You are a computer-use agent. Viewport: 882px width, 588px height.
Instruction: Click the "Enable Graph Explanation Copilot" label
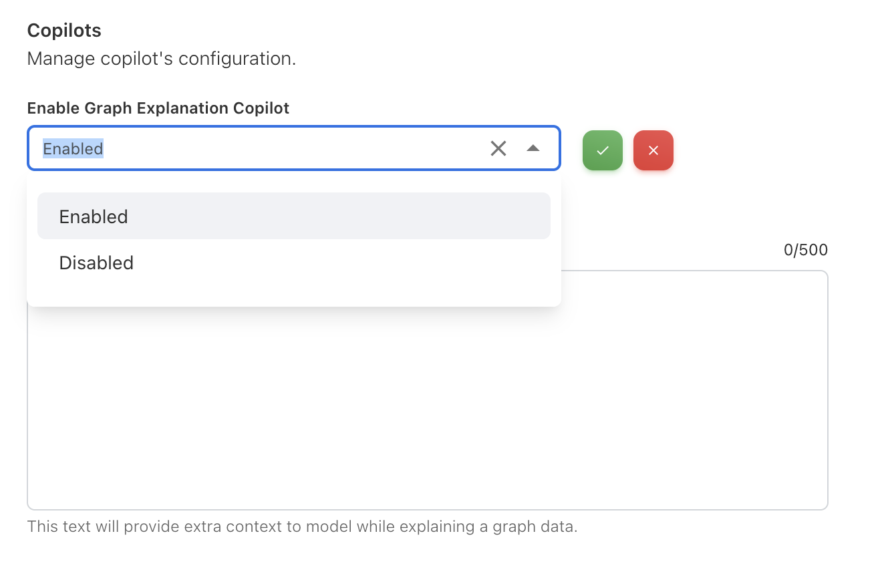pos(158,108)
